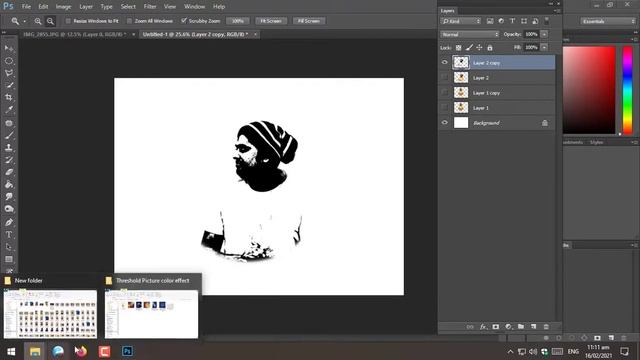Select the Elliptical Marquee tool

9,61
